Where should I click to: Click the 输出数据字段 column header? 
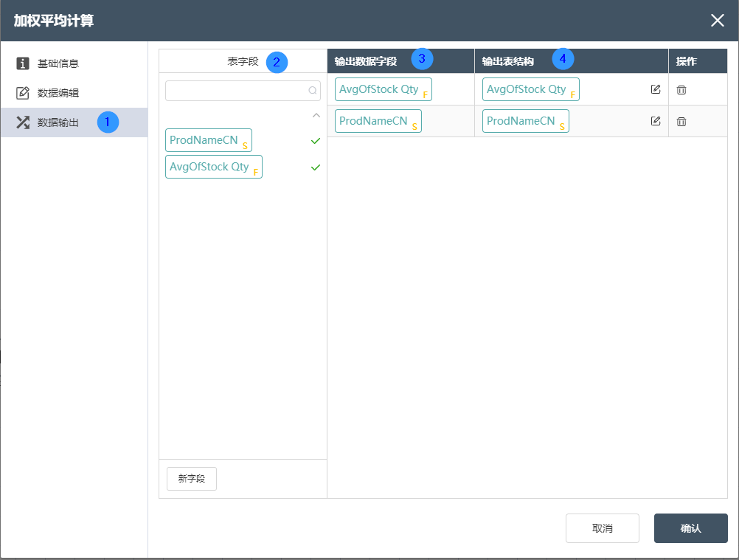(x=400, y=61)
